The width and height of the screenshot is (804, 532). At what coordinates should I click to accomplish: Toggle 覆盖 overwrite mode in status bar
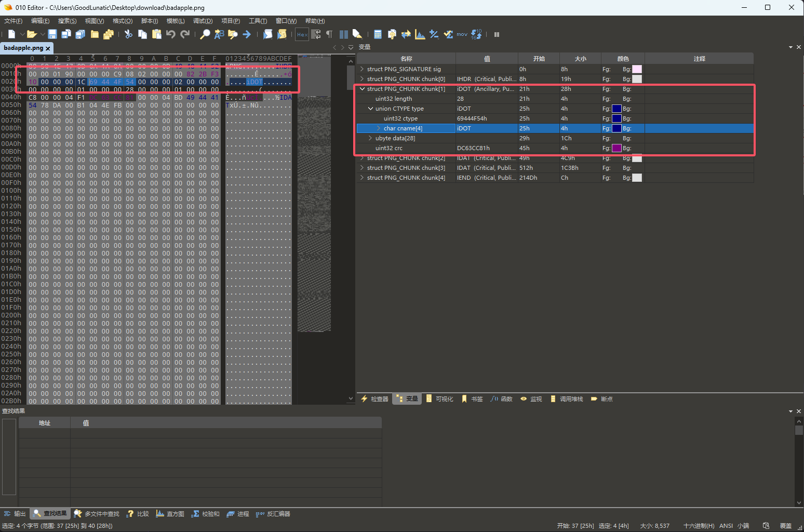(x=786, y=526)
